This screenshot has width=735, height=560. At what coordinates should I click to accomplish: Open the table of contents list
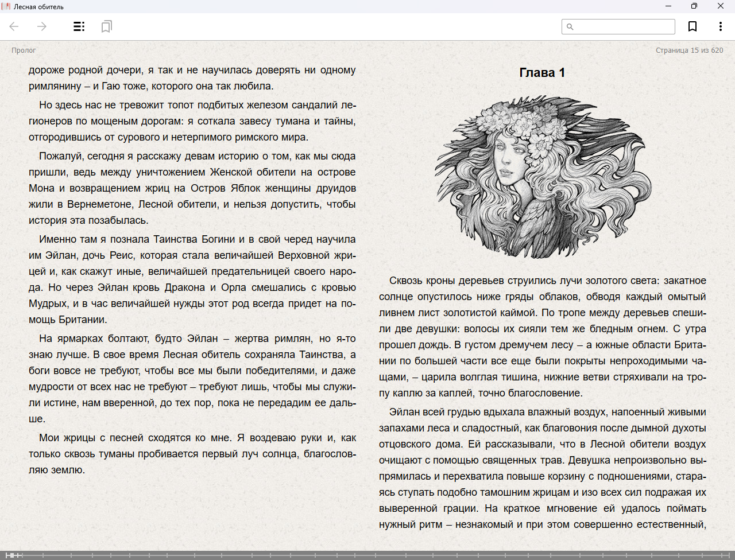pyautogui.click(x=79, y=26)
